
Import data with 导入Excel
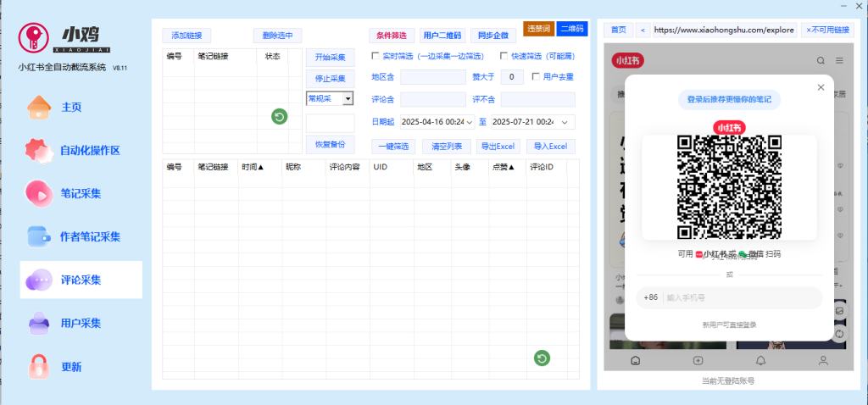pos(551,147)
